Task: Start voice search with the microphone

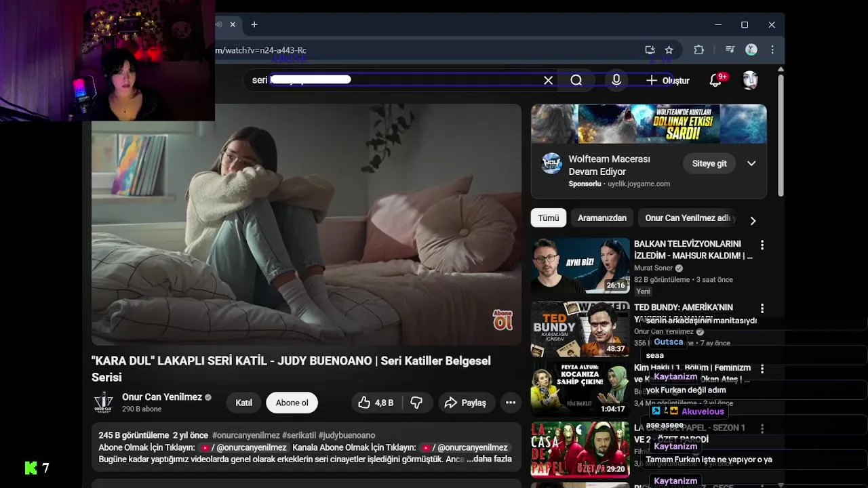Action: coord(616,80)
